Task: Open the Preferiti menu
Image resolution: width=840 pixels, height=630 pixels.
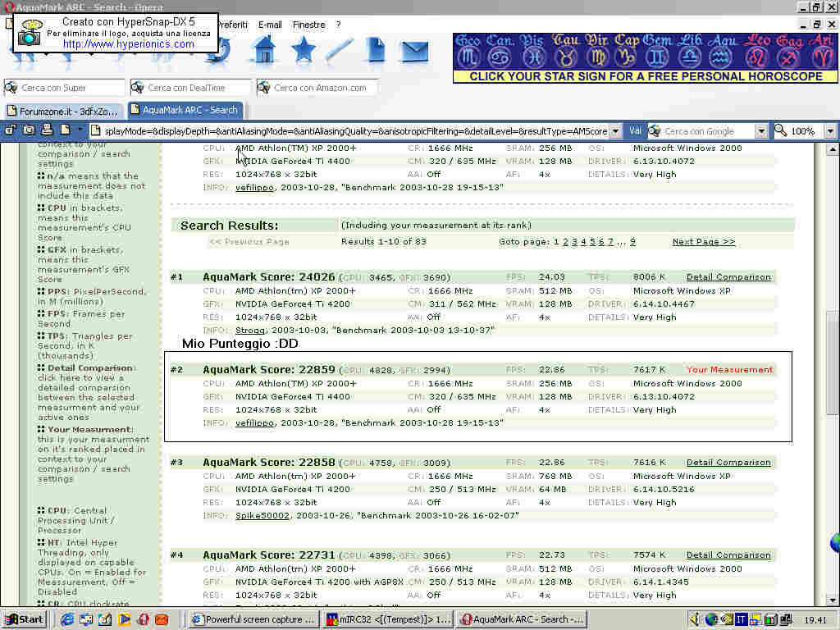Action: click(x=232, y=25)
